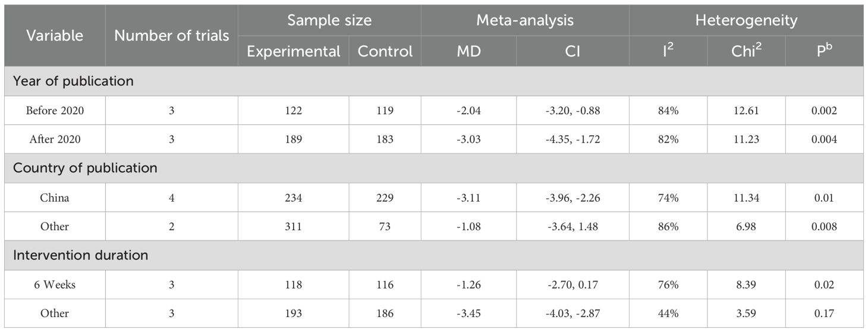Click the Country of publication section row
Screen dimensions: 868x332
pos(85,168)
